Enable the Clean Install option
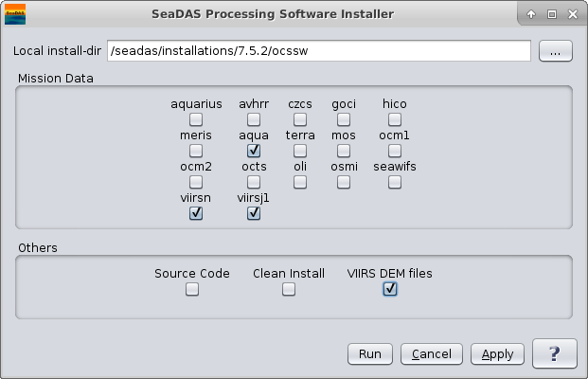The image size is (588, 379). tap(289, 290)
